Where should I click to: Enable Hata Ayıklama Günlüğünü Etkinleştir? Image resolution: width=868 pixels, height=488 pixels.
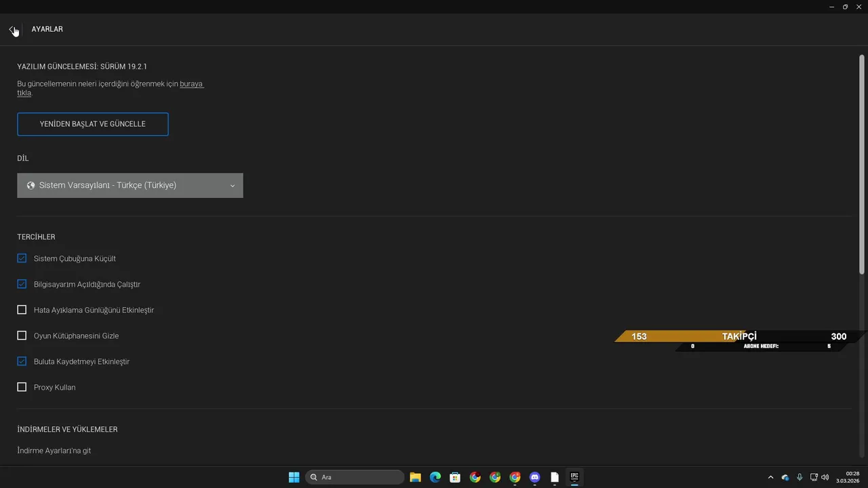[22, 310]
